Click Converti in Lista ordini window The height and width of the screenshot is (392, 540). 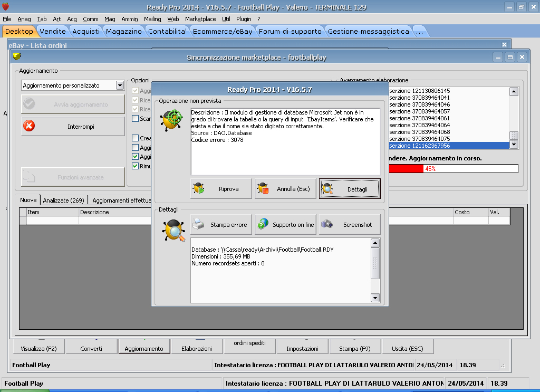pos(91,347)
